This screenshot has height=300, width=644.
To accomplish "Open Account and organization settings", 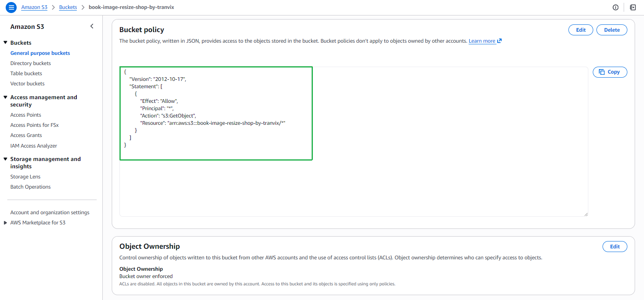I will [x=50, y=213].
